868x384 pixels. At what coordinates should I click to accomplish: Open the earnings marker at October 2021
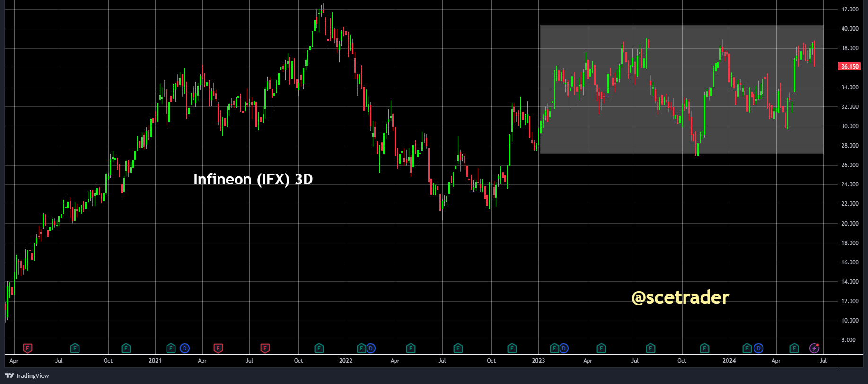(319, 349)
